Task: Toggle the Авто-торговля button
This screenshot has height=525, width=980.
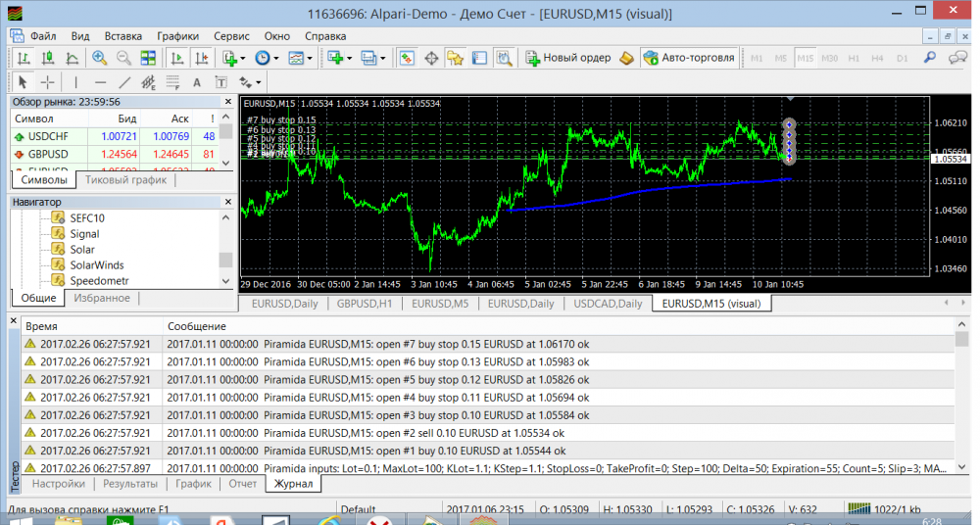Action: (688, 58)
